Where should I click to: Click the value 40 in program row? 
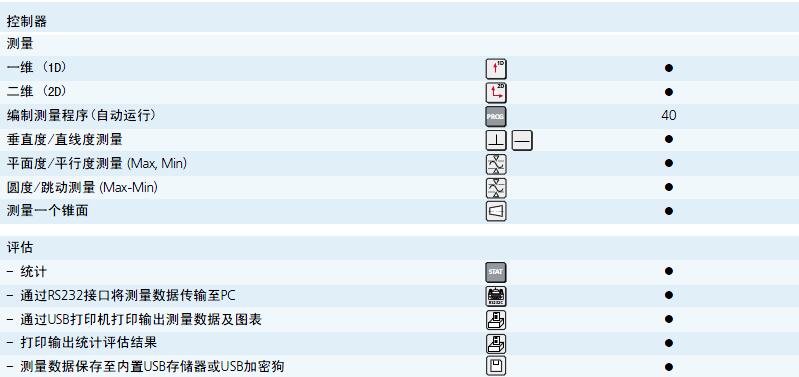[x=669, y=116]
